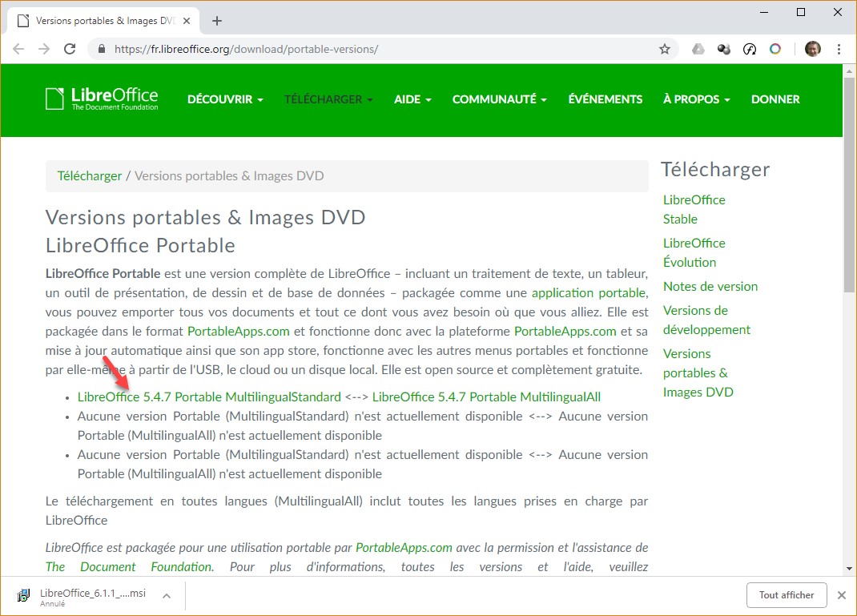Reload the page with refresh icon
The height and width of the screenshot is (616, 857).
point(70,49)
